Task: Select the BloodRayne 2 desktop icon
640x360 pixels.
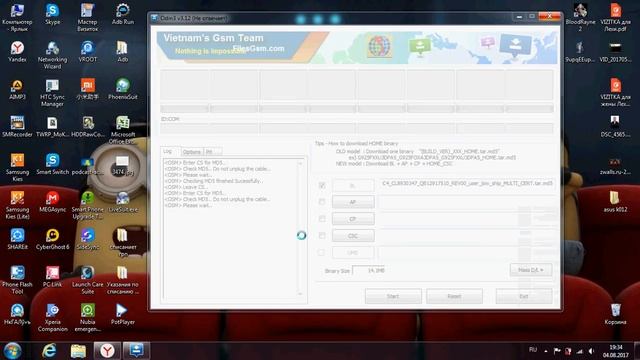Action: (580, 18)
